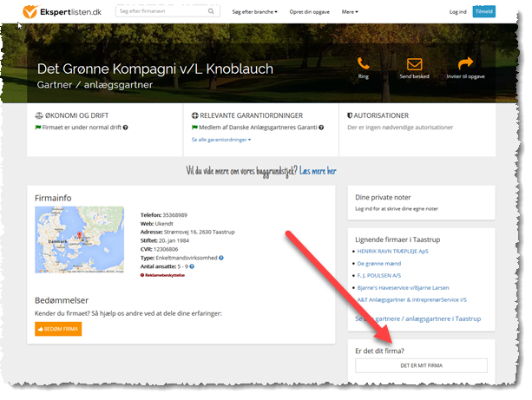
Task: Click info icon next to Antal ansatte
Action: coord(192,266)
